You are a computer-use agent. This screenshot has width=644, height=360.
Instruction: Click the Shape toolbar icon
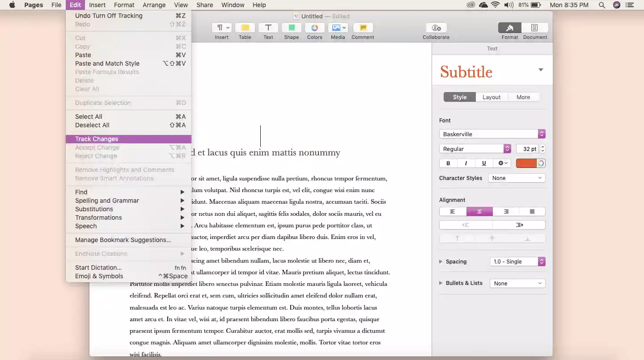click(x=291, y=28)
